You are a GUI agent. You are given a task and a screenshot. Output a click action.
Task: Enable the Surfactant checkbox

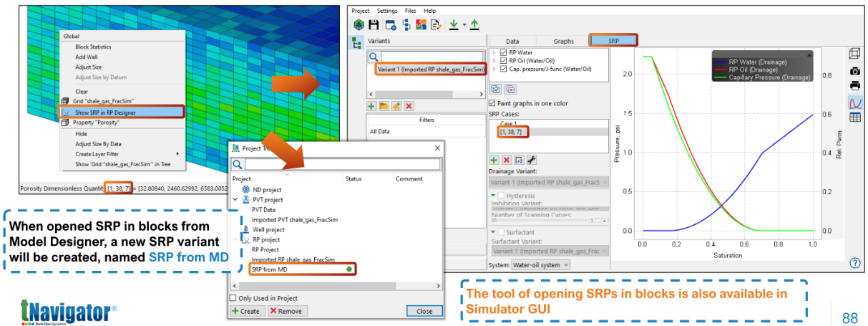tap(502, 232)
